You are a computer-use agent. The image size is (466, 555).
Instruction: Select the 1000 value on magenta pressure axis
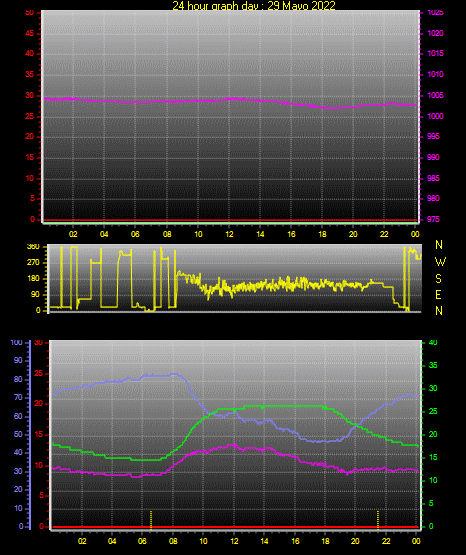tap(435, 116)
